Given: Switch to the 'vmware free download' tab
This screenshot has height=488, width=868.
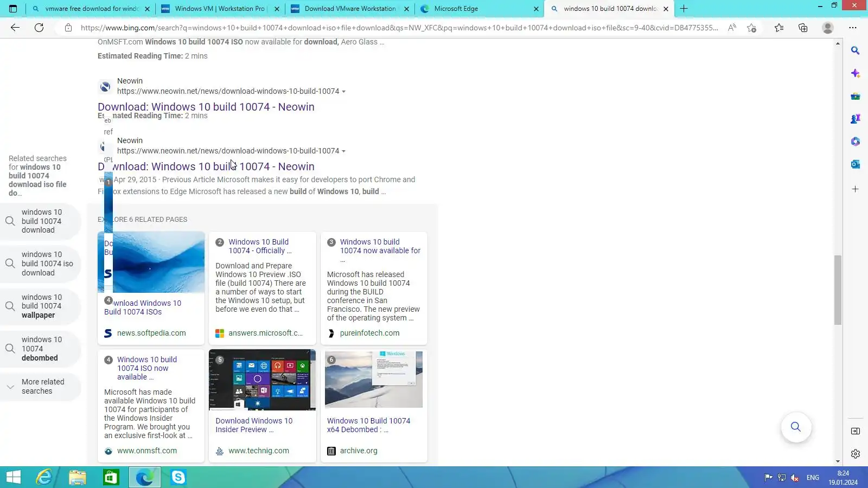Looking at the screenshot, I should [x=91, y=9].
